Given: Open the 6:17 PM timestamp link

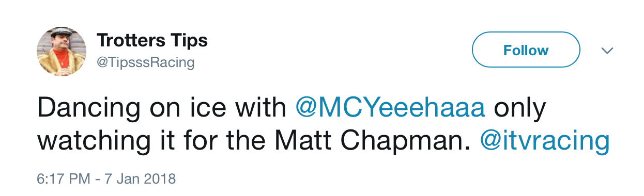Looking at the screenshot, I should point(63,179).
